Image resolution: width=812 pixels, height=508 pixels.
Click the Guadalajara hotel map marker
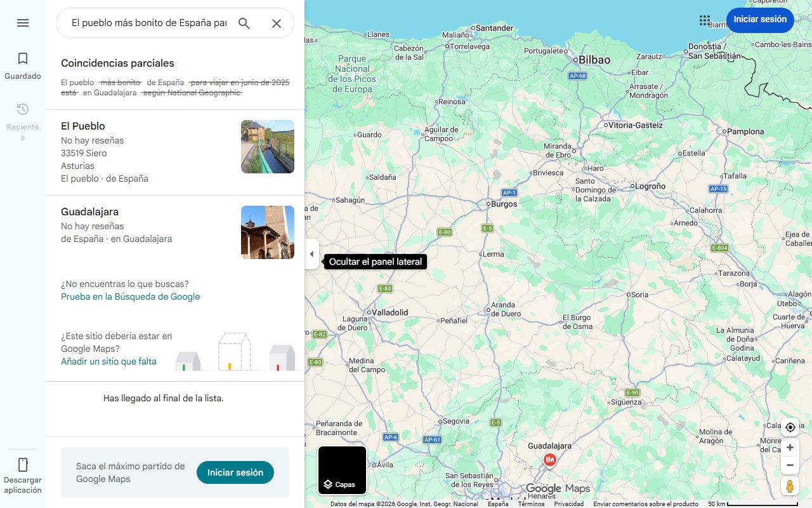pyautogui.click(x=550, y=459)
